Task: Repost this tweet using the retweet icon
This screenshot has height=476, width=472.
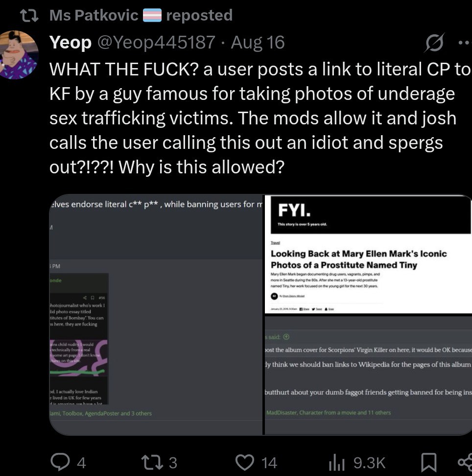Action: (149, 461)
